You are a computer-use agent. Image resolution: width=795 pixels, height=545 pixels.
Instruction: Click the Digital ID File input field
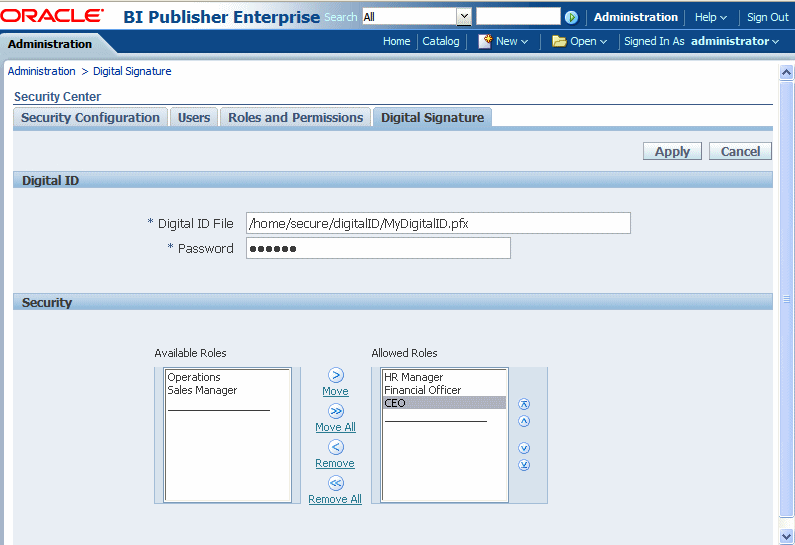click(x=439, y=223)
